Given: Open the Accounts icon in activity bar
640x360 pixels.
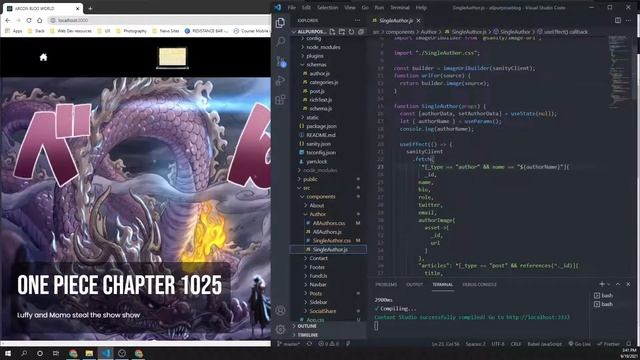Looking at the screenshot, I should pos(280,310).
